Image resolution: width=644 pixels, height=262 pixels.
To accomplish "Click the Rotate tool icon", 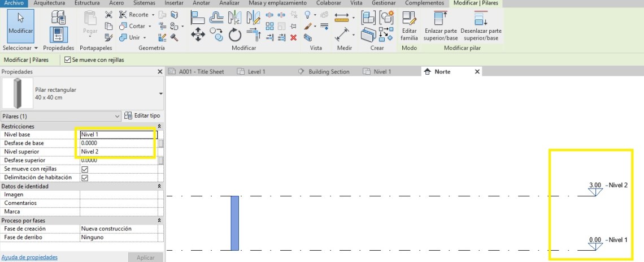I will [235, 36].
